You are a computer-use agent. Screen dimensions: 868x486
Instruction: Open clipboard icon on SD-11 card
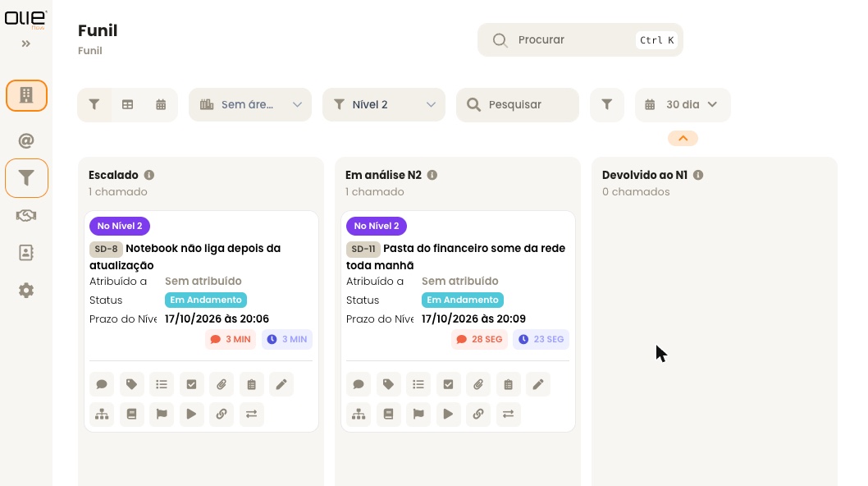click(508, 384)
